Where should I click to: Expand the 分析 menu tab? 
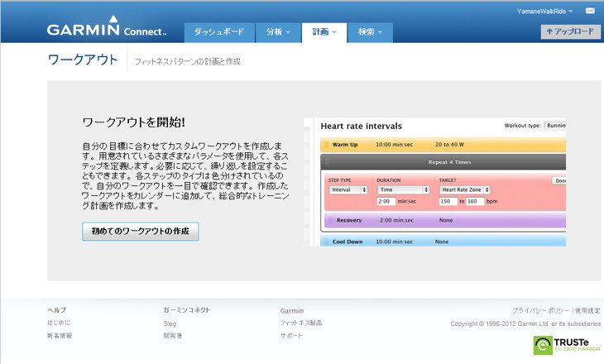[x=278, y=32]
